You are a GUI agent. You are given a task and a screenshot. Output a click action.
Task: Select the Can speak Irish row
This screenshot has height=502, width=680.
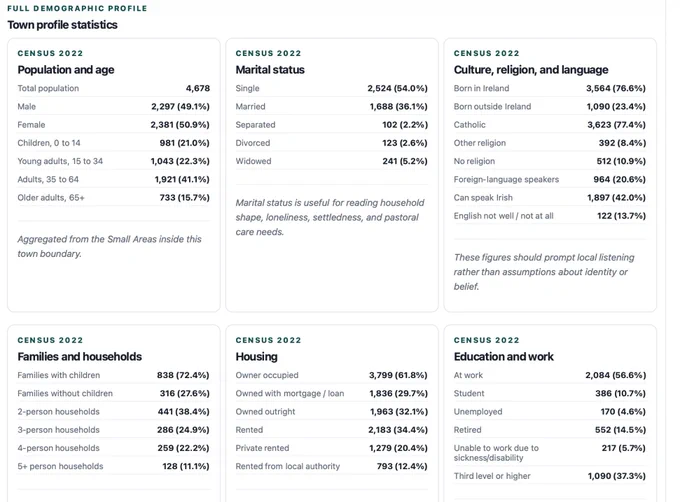pos(549,197)
